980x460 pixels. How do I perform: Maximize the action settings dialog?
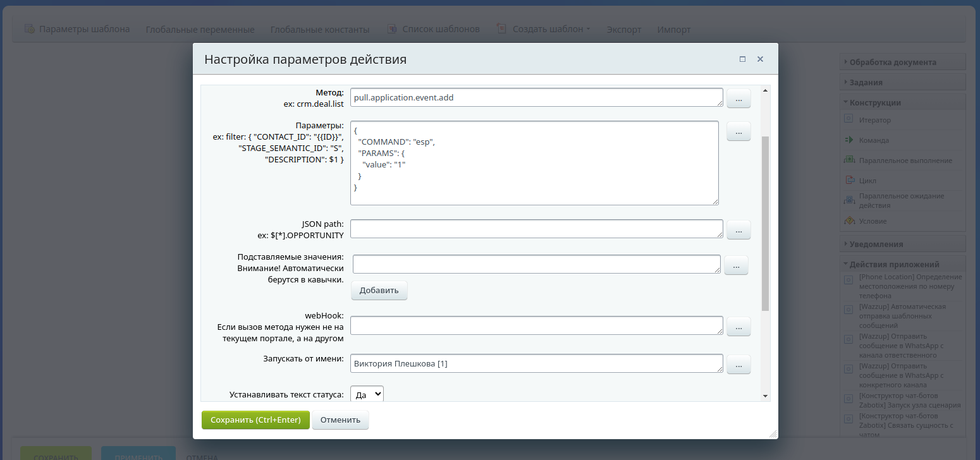(742, 59)
